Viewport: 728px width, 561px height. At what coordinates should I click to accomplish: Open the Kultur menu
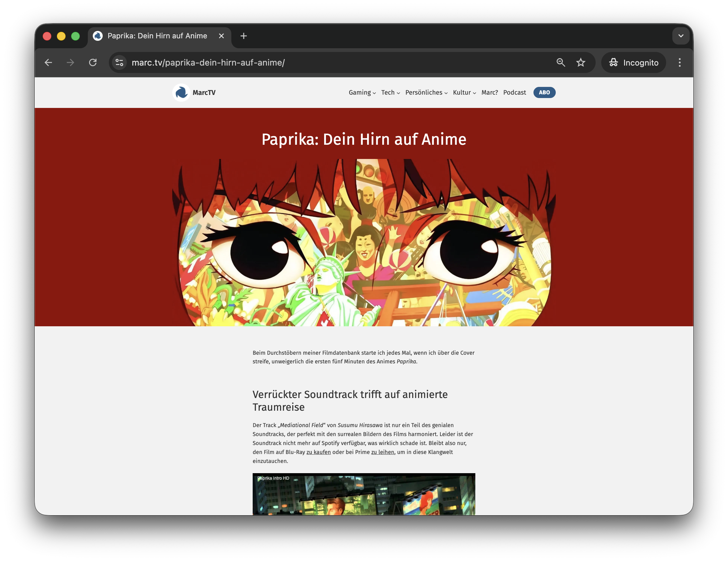pos(464,93)
